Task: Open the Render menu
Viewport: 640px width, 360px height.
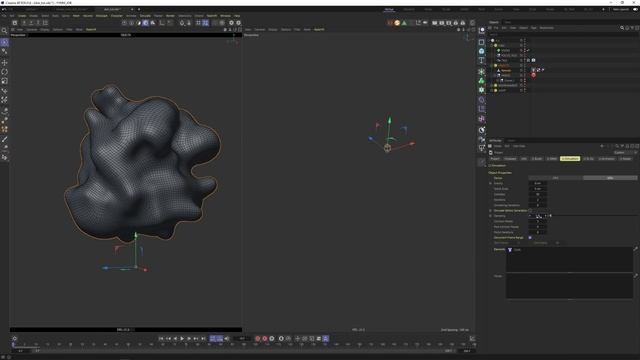Action: click(170, 16)
